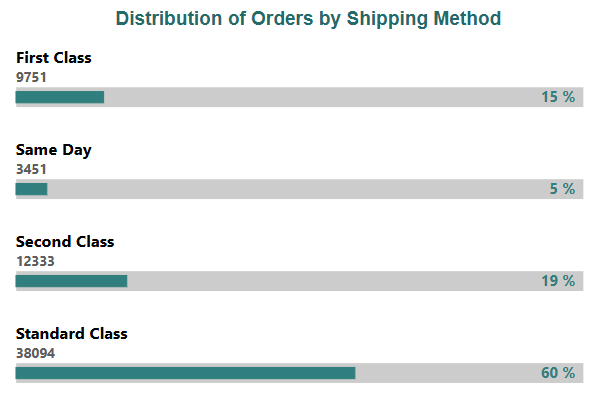
Task: Click the 19 % percentage label
Action: [x=558, y=281]
